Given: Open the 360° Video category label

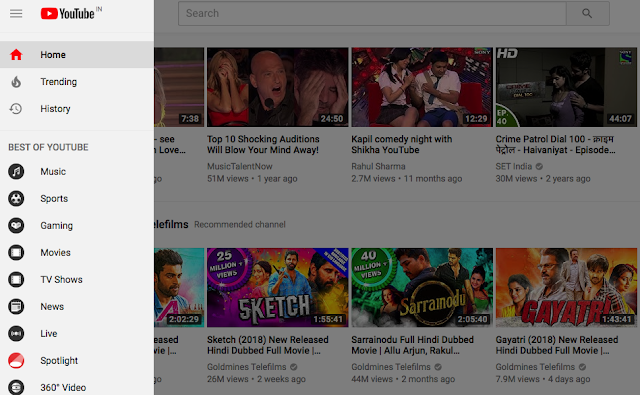Looking at the screenshot, I should tap(63, 388).
